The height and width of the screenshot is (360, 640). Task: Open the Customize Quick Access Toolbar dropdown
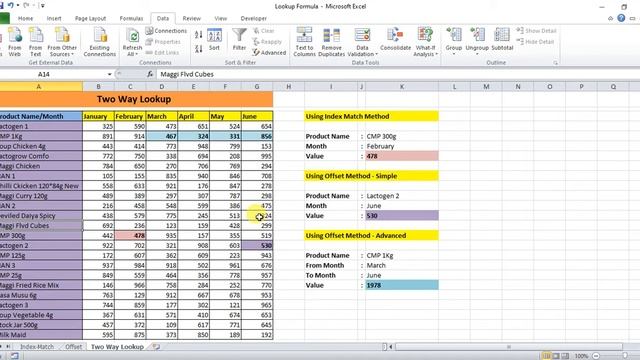pyautogui.click(x=42, y=6)
